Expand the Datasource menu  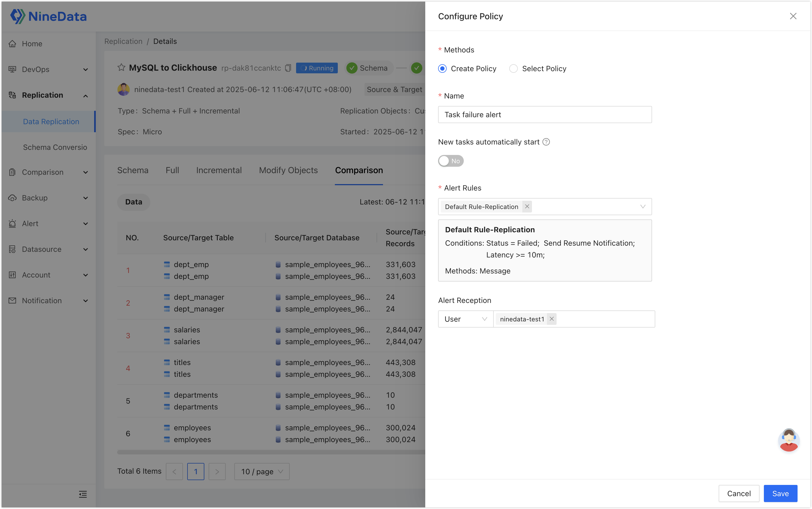(x=85, y=250)
